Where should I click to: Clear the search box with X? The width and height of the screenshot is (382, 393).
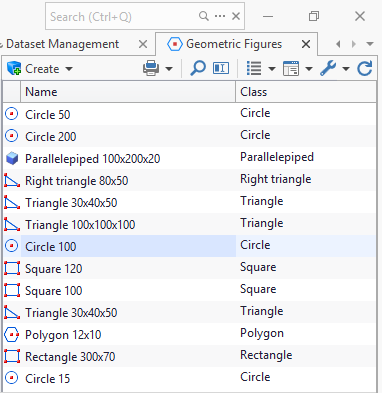pyautogui.click(x=236, y=16)
